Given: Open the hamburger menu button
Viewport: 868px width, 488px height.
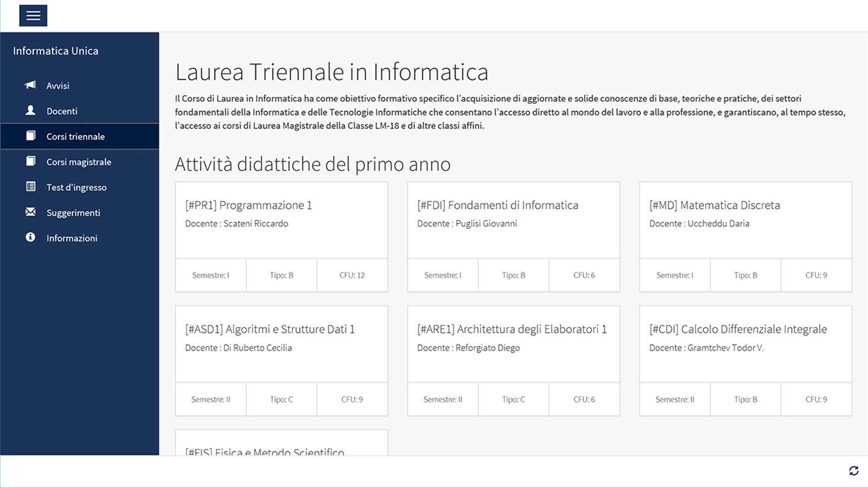Looking at the screenshot, I should click(33, 16).
